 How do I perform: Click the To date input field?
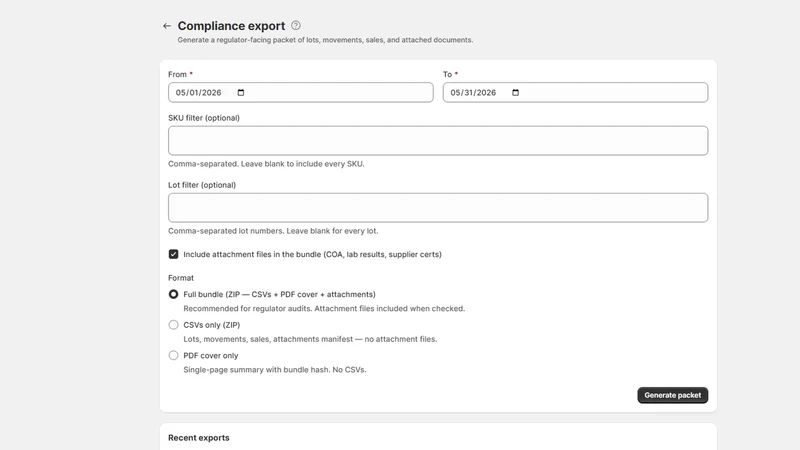coord(575,92)
